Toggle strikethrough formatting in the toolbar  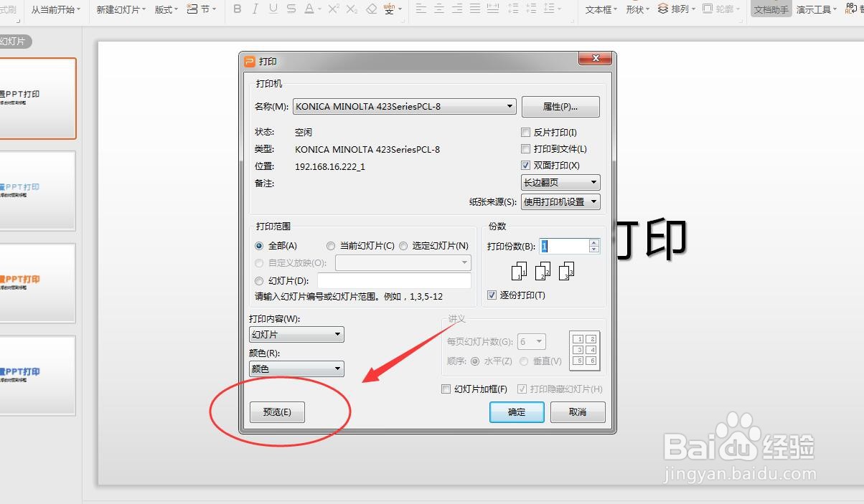[x=291, y=9]
